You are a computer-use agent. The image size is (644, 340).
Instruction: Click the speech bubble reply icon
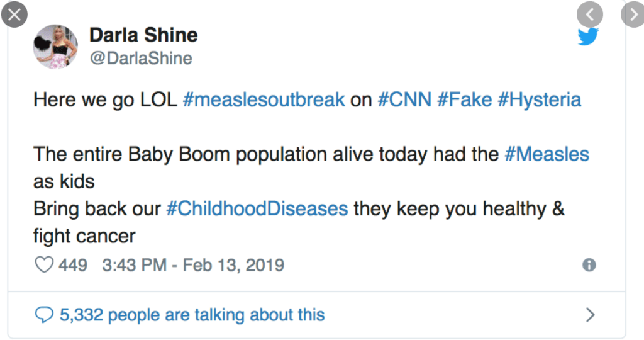44,314
